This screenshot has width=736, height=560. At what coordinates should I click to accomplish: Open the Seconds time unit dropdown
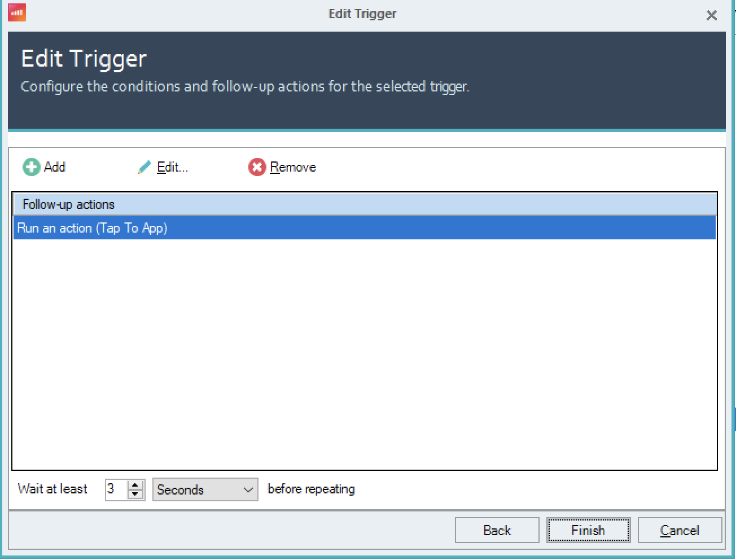[205, 489]
